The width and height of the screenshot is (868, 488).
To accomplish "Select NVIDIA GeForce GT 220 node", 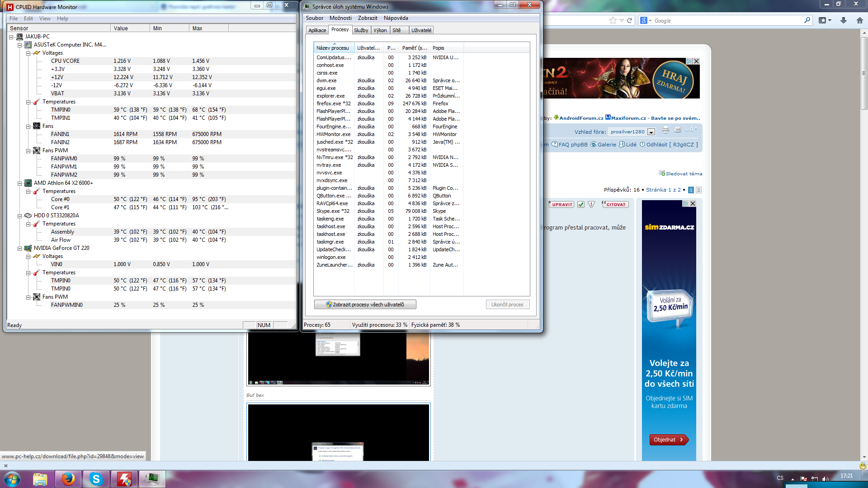I will point(61,248).
